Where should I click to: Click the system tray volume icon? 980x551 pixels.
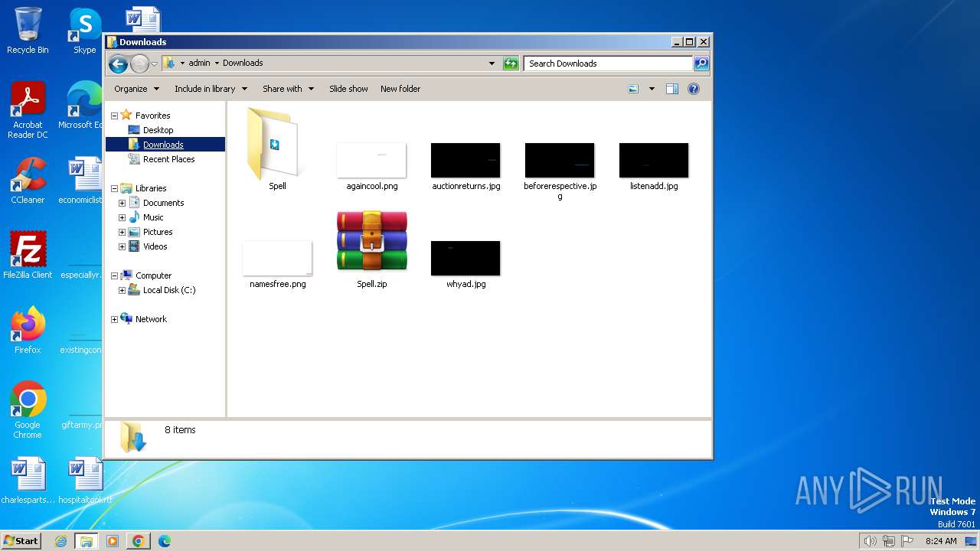pyautogui.click(x=870, y=541)
